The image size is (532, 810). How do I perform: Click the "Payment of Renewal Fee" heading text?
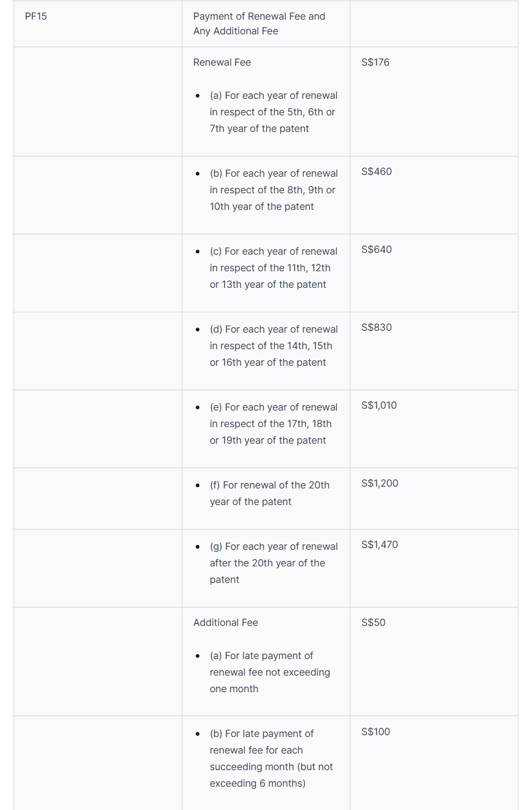pos(259,23)
